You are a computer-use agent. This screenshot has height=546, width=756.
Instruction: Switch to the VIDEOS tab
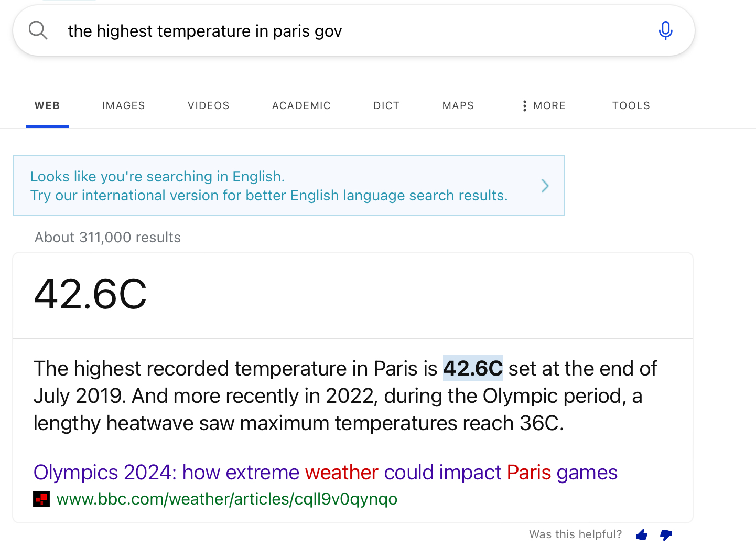tap(208, 106)
